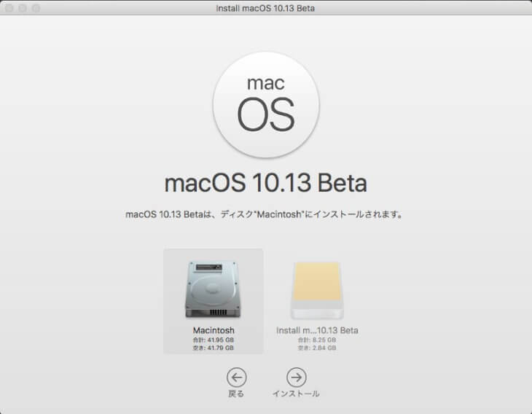Click the Macintosh free space 41.79 GB text
The height and width of the screenshot is (414, 532).
213,348
